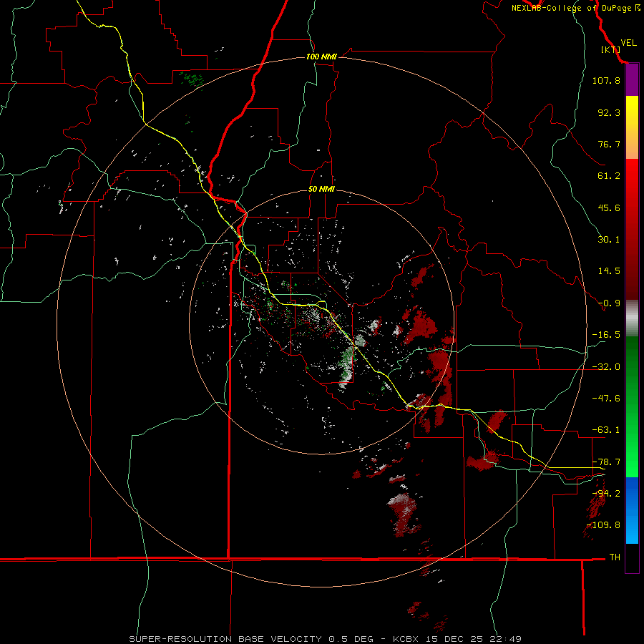Click the 61.2 scale value

pyautogui.click(x=609, y=176)
